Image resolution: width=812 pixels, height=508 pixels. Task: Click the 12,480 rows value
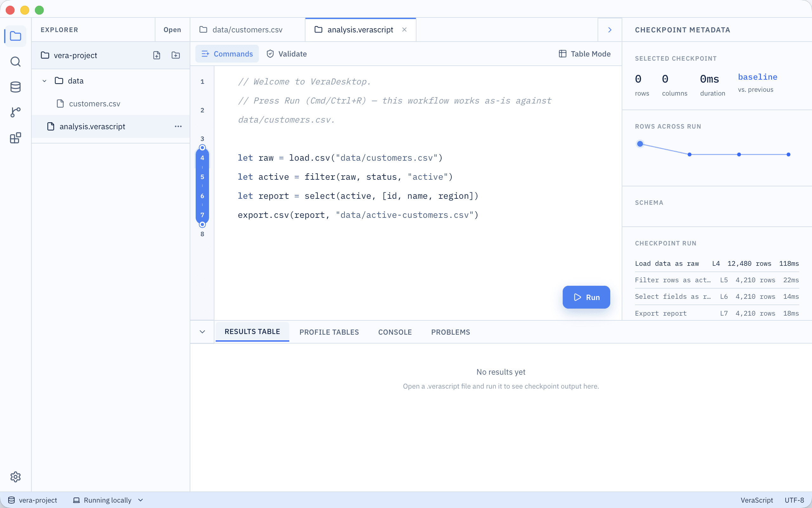coord(749,264)
